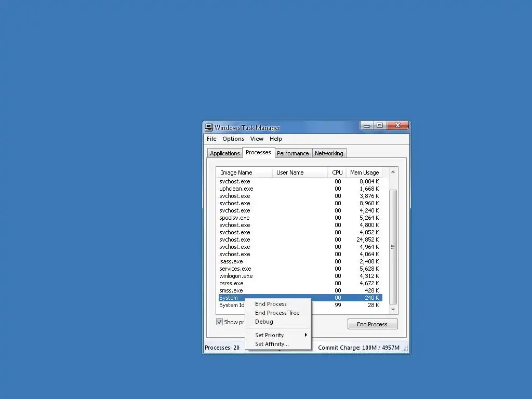Open the File menu
The height and width of the screenshot is (399, 532).
211,139
